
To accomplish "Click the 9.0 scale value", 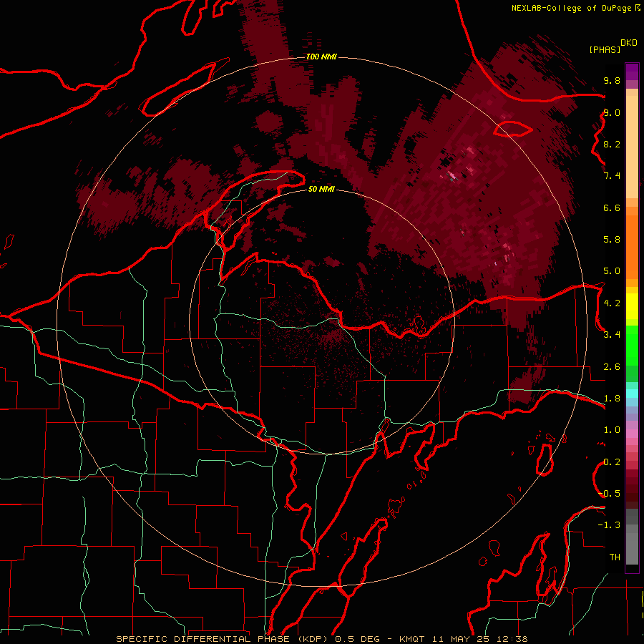I will pyautogui.click(x=612, y=112).
